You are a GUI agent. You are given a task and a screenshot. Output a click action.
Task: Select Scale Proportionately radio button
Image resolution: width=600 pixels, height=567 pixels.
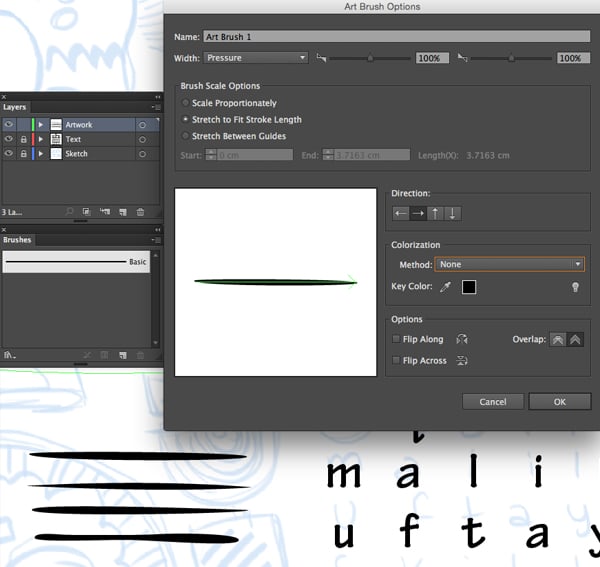(185, 103)
